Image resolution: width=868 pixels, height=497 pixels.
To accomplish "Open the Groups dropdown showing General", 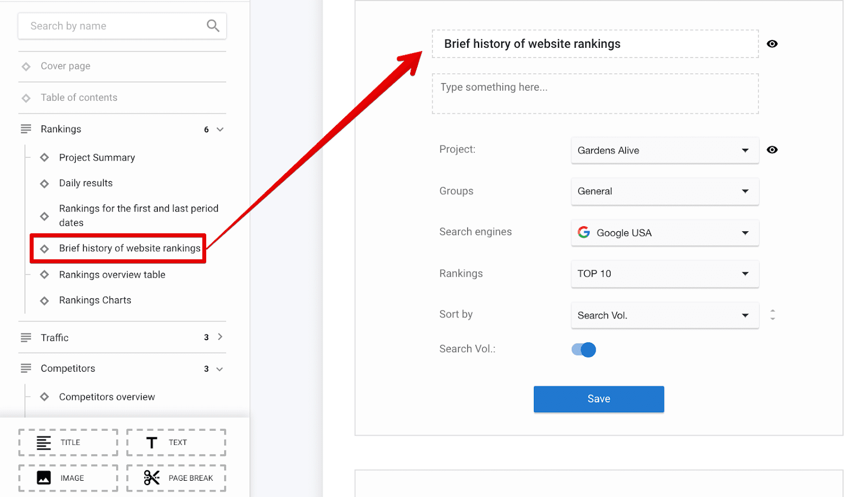I will pos(665,192).
